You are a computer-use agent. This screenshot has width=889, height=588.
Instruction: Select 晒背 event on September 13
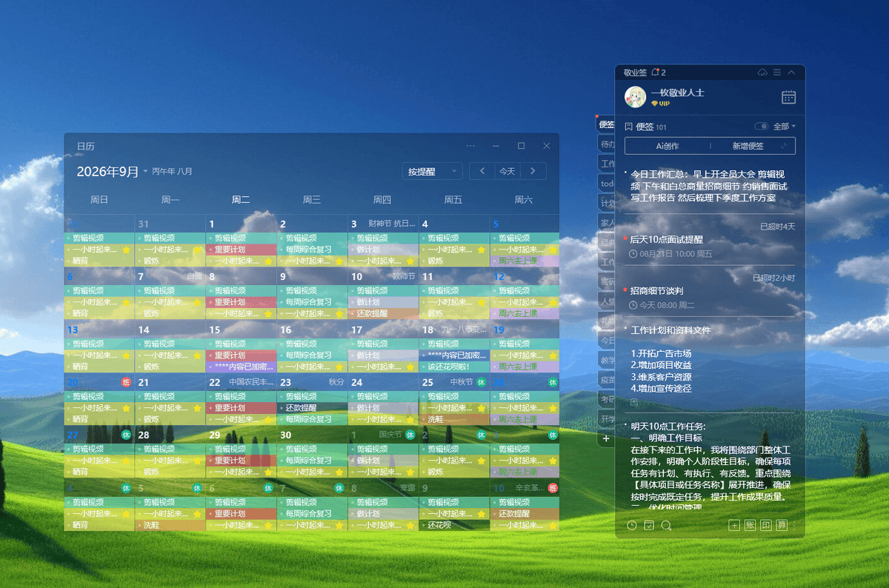coord(99,367)
